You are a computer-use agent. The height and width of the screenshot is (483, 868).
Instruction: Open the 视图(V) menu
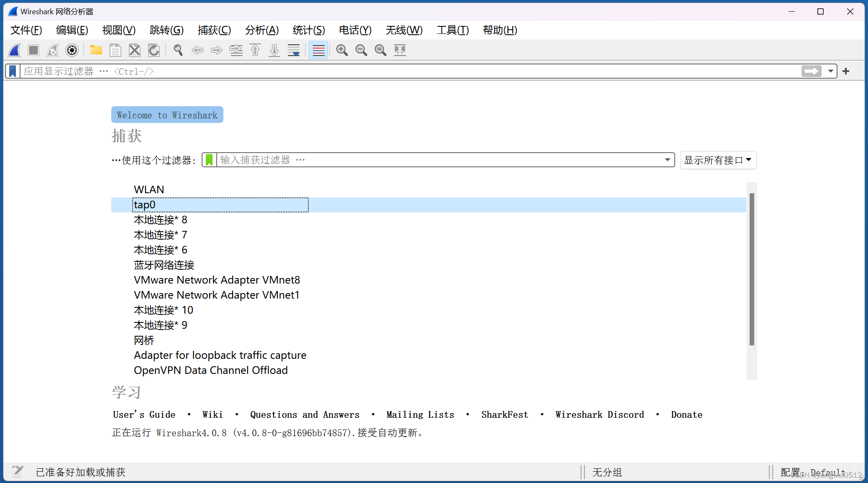click(x=119, y=30)
